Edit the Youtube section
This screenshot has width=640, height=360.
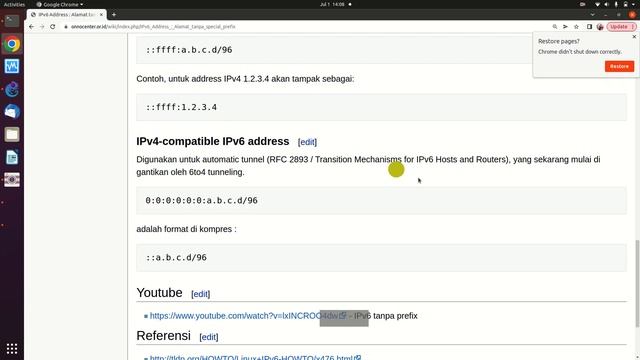coord(200,294)
